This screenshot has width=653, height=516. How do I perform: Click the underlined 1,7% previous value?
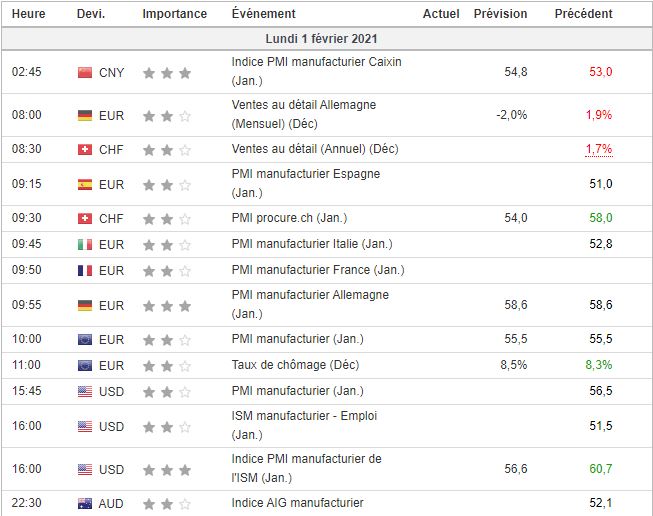point(599,149)
